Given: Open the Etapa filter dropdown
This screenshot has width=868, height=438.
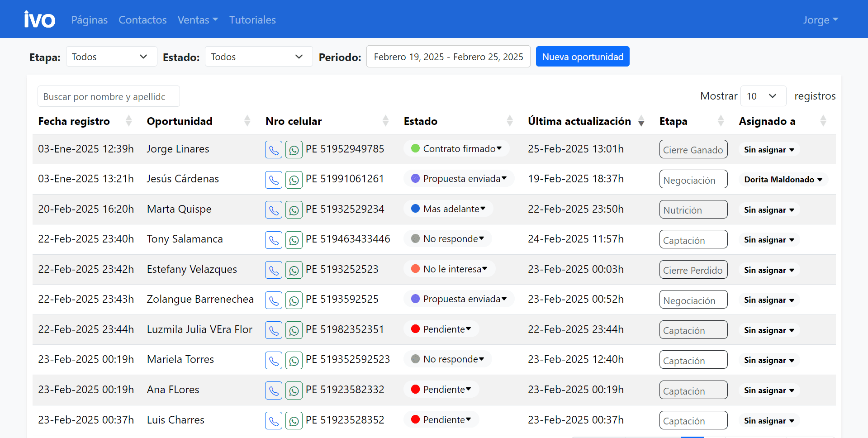Looking at the screenshot, I should point(111,57).
